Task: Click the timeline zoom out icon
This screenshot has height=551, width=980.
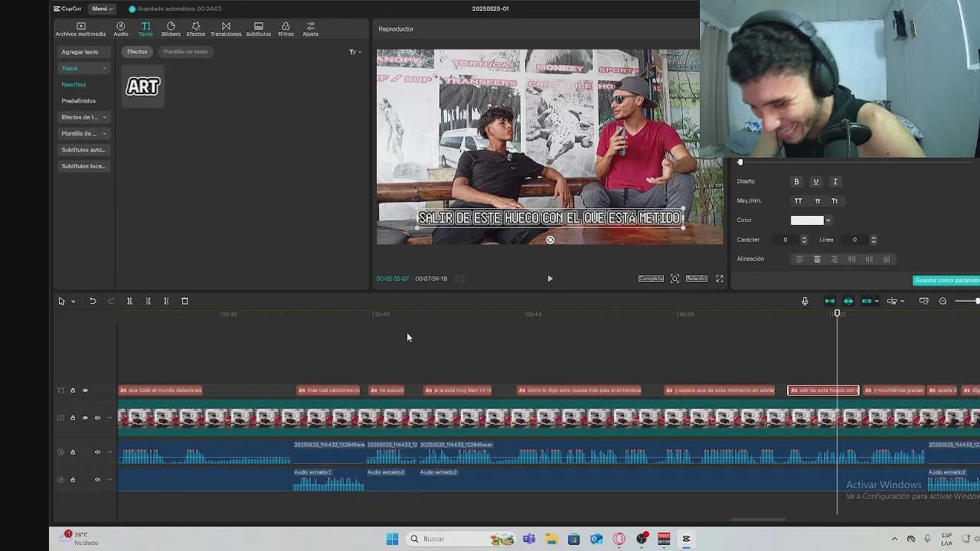Action: coord(942,302)
